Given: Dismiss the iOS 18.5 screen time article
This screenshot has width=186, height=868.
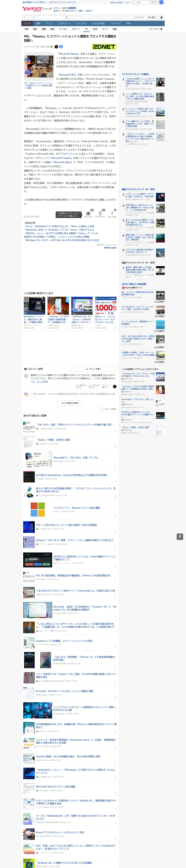Looking at the screenshot, I should click(x=116, y=431).
